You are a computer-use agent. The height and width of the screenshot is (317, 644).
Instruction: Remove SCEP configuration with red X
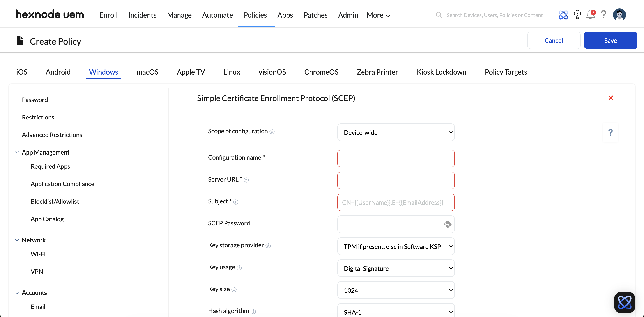pos(611,98)
